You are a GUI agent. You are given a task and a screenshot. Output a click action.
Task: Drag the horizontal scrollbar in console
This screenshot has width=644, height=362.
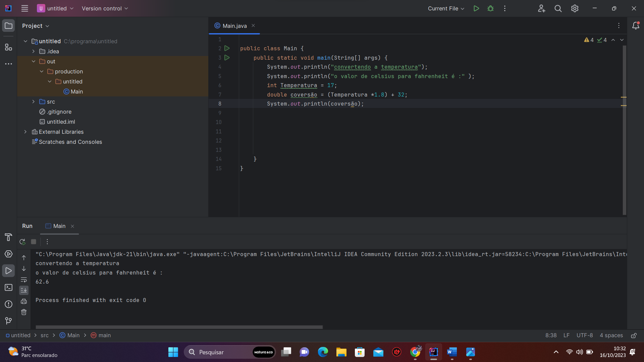pos(179,327)
